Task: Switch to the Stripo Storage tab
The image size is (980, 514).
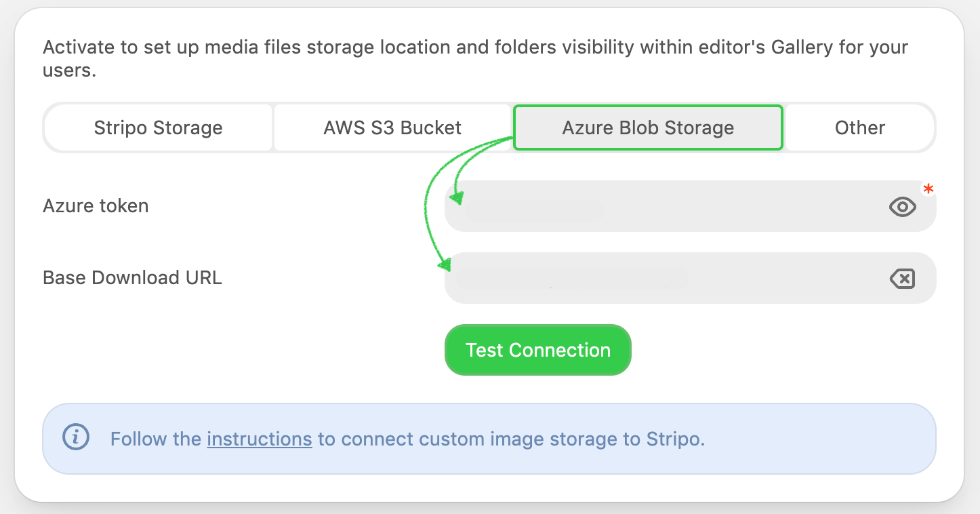Action: 158,127
